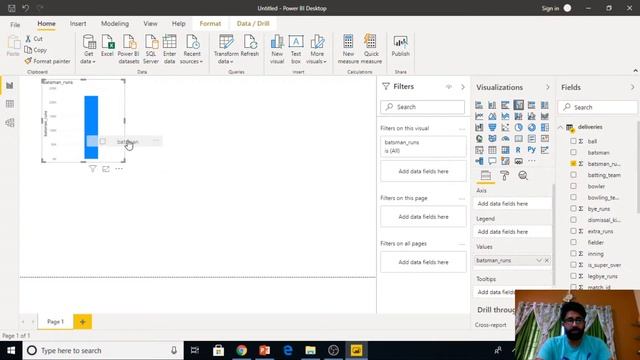The image size is (640, 360).
Task: Select the scatter chart visualization
Action: [x=505, y=127]
